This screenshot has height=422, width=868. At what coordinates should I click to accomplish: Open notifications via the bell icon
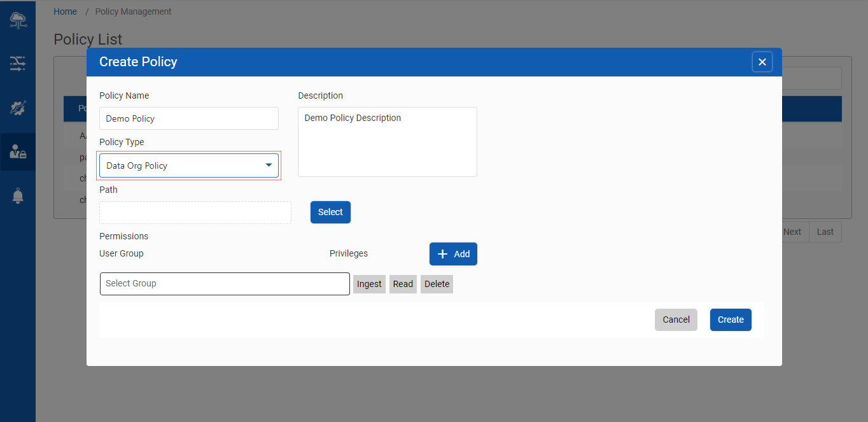(18, 196)
